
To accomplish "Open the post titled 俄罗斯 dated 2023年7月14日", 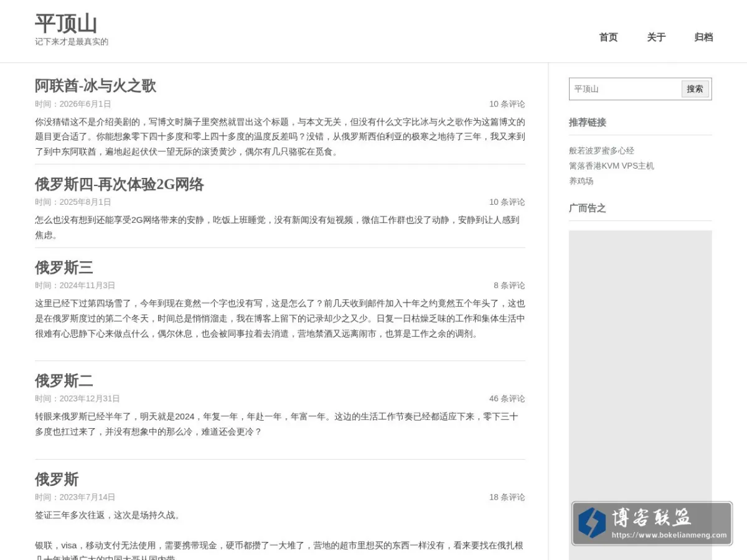I will (57, 480).
